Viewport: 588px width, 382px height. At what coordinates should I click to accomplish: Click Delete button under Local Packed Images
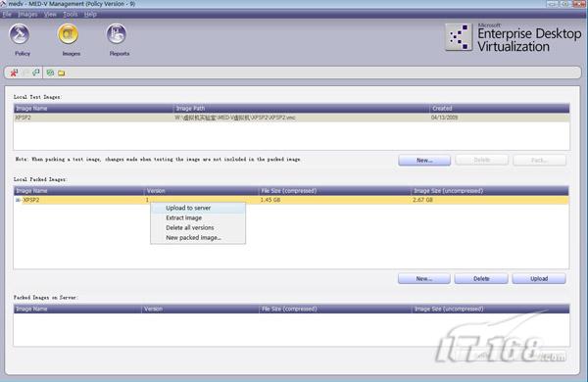click(x=481, y=278)
